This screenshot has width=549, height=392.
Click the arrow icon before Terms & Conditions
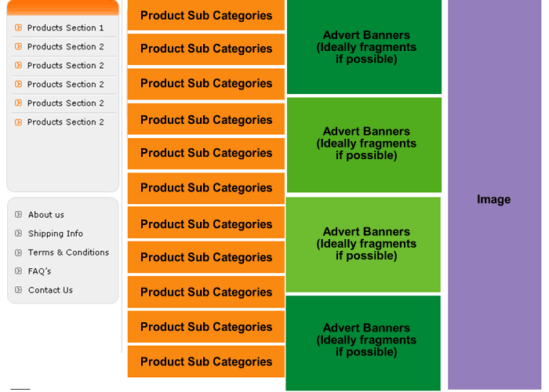click(19, 252)
